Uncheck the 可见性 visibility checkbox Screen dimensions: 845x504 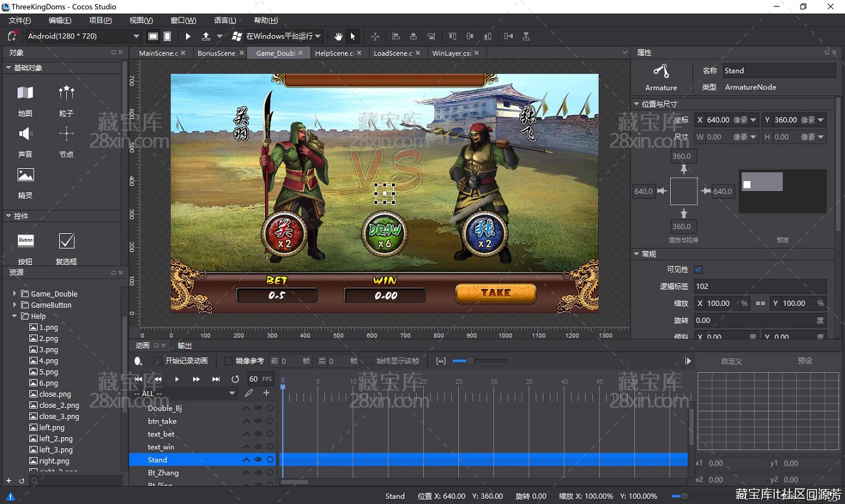(698, 270)
